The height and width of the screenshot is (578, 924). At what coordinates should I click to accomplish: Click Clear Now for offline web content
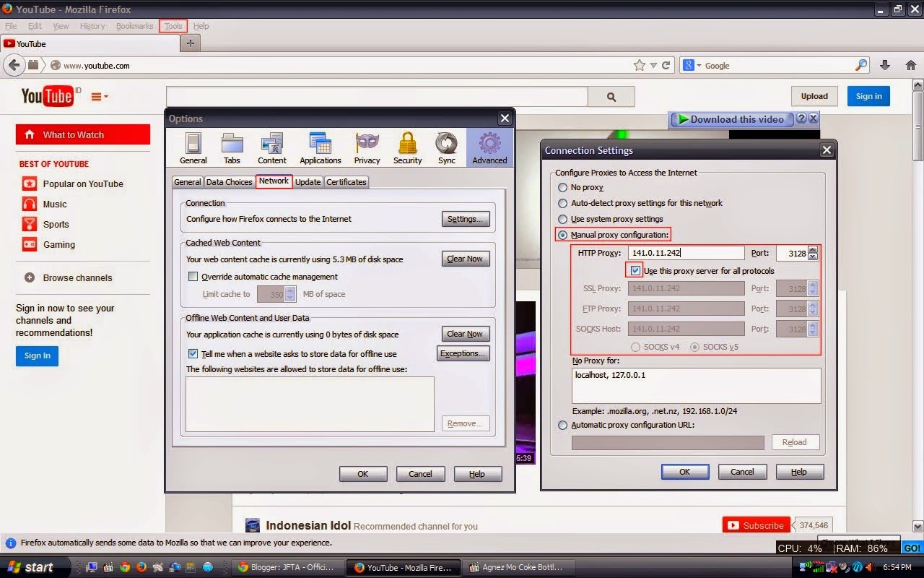[466, 334]
